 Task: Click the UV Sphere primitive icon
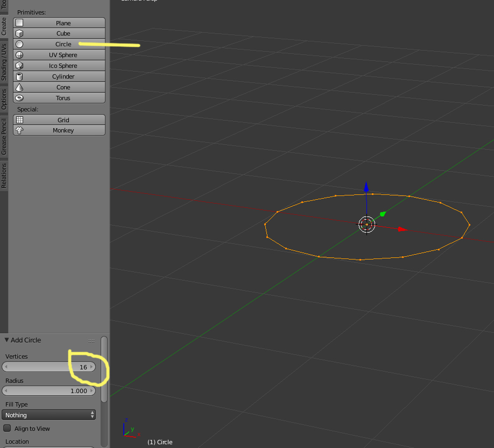point(19,55)
